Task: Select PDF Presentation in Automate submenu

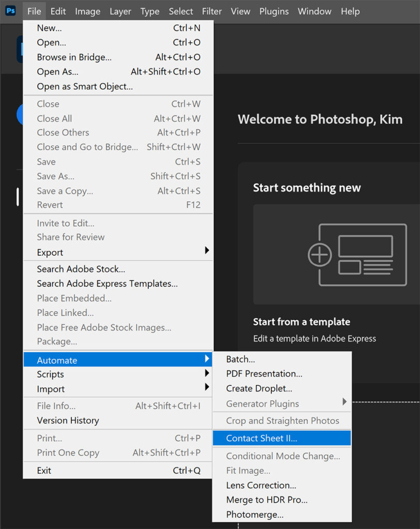Action: pos(264,374)
